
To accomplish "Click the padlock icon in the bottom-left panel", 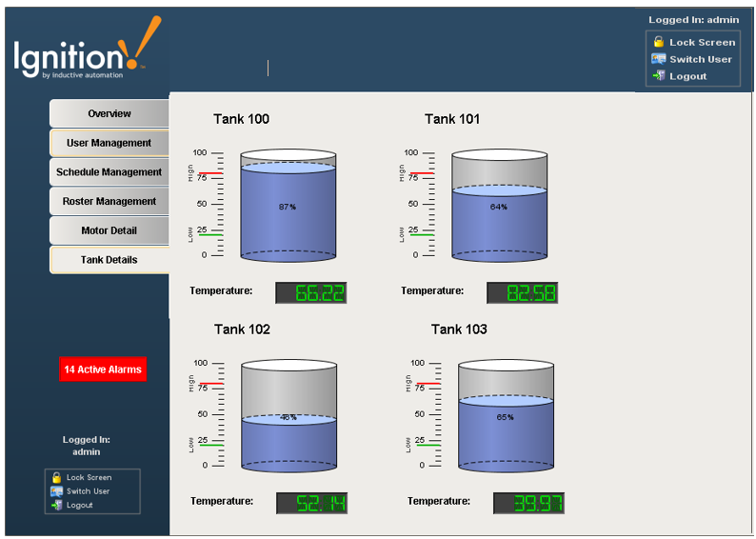I will pyautogui.click(x=57, y=477).
